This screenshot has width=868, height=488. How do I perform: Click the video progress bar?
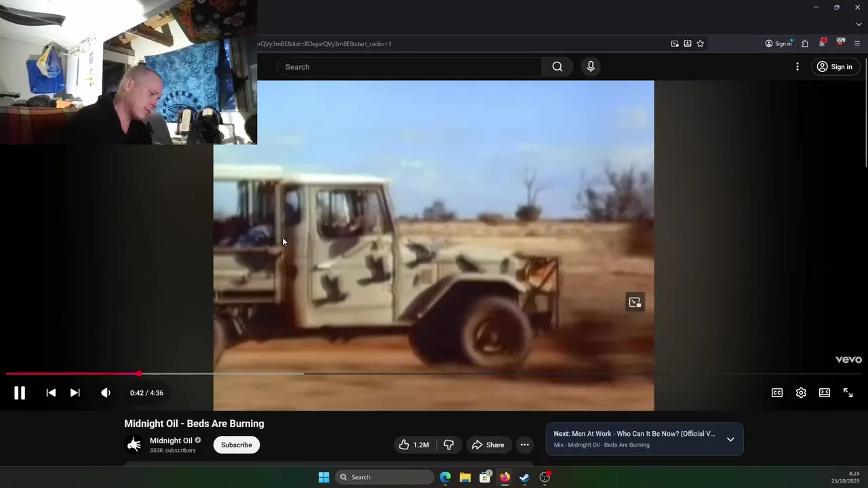pos(434,373)
